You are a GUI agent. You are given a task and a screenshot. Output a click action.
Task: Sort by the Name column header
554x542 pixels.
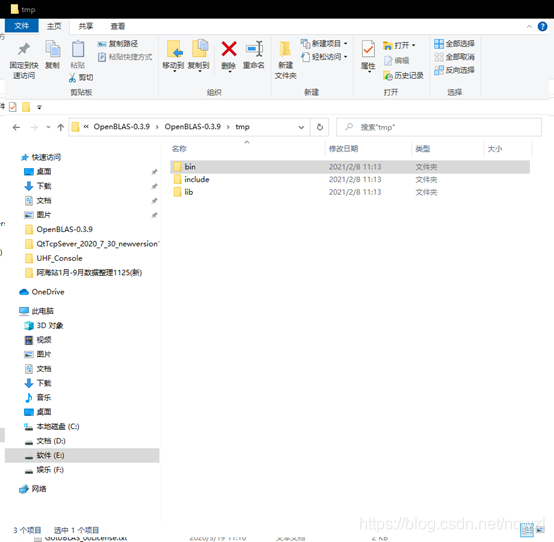[x=179, y=149]
